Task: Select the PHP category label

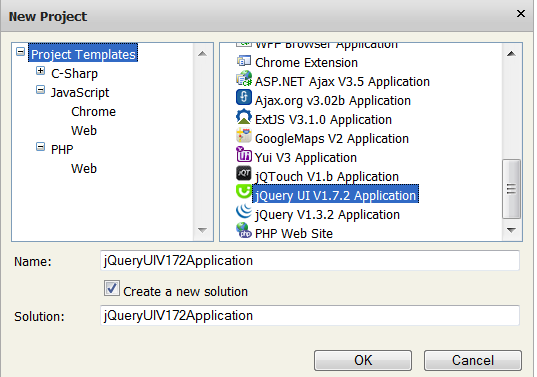Action: pos(62,150)
